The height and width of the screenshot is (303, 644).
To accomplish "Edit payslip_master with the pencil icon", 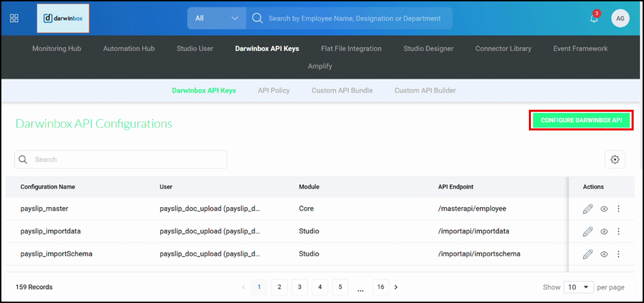I will tap(587, 209).
